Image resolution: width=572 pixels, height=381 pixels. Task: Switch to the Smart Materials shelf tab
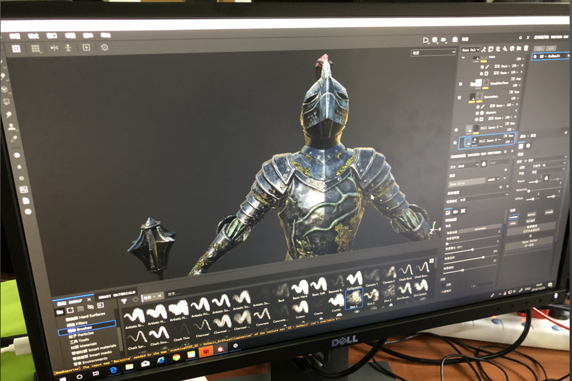[x=117, y=294]
